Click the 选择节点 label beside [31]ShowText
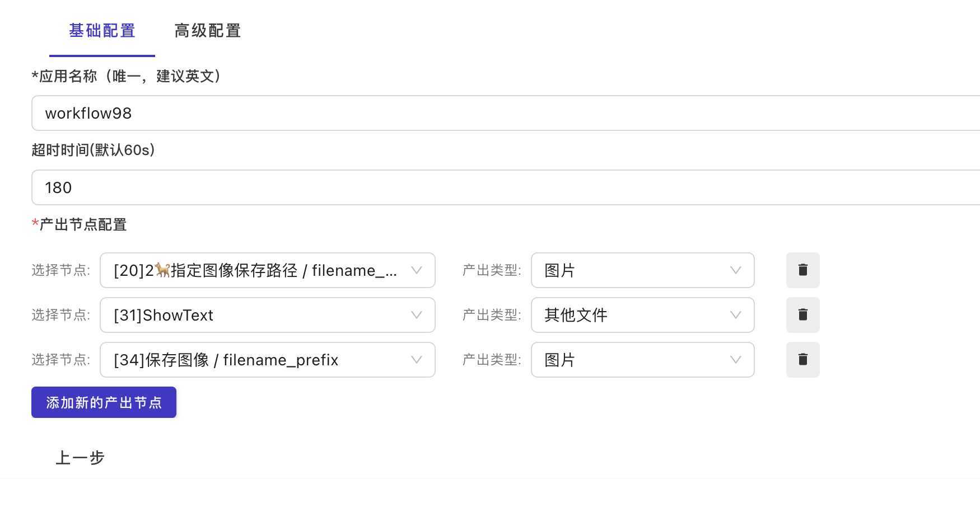 click(60, 315)
